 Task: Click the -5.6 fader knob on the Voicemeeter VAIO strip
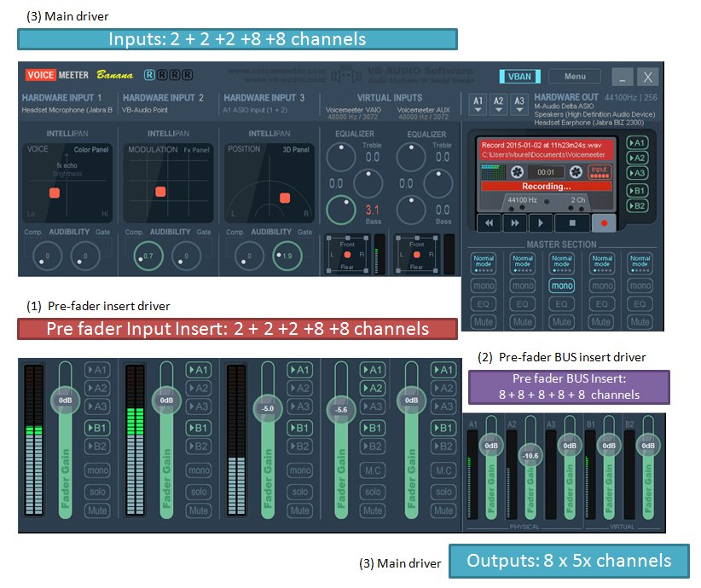point(341,409)
